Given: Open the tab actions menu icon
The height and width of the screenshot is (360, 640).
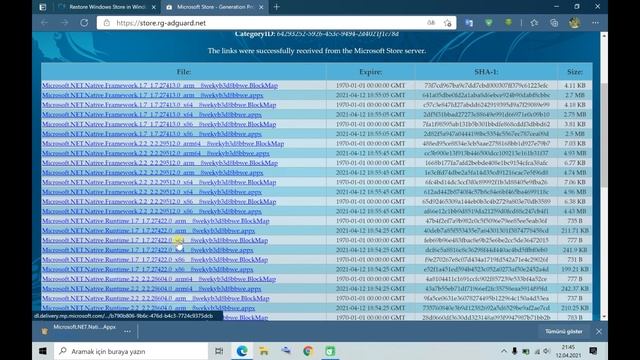Looking at the screenshot, I should coord(42,7).
